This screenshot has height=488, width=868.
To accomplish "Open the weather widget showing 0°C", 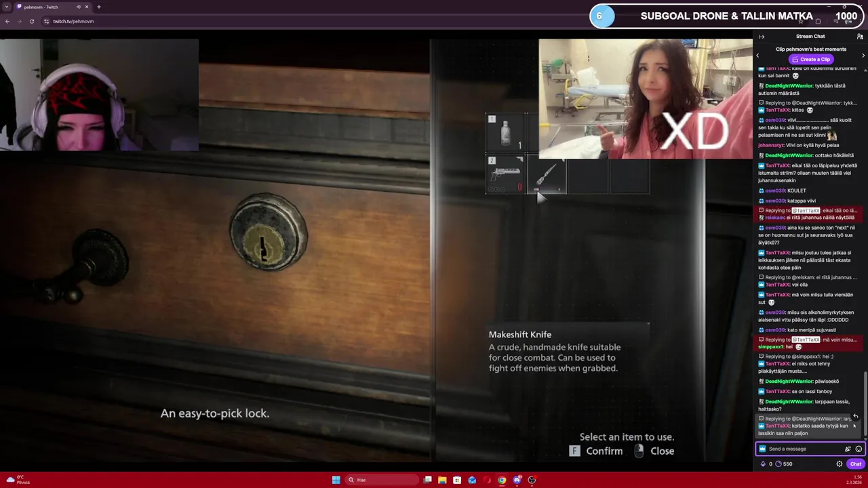I will point(18,480).
